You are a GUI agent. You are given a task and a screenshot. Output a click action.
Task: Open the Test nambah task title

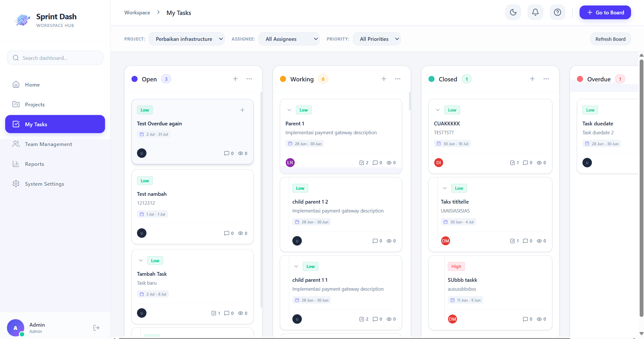click(152, 194)
